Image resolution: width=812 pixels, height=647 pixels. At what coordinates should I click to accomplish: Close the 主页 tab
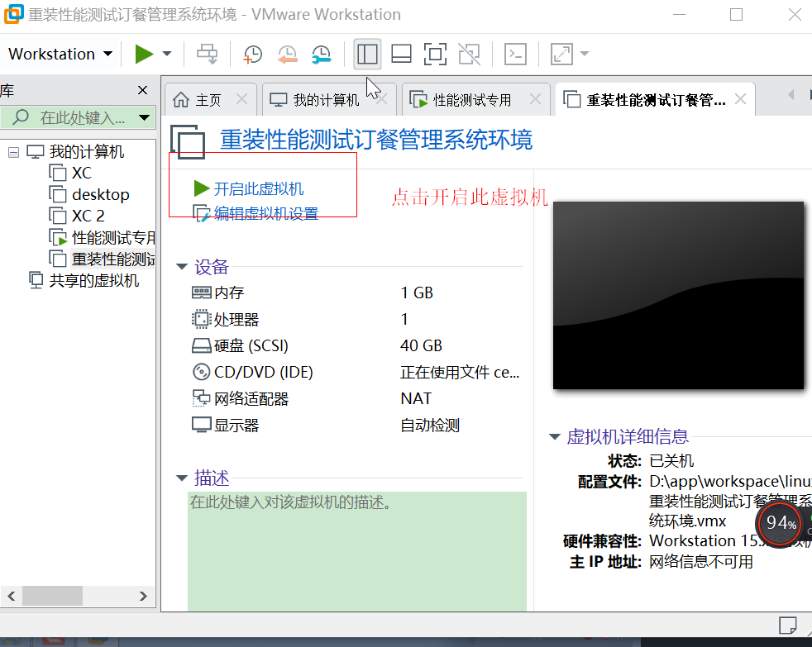tap(241, 99)
